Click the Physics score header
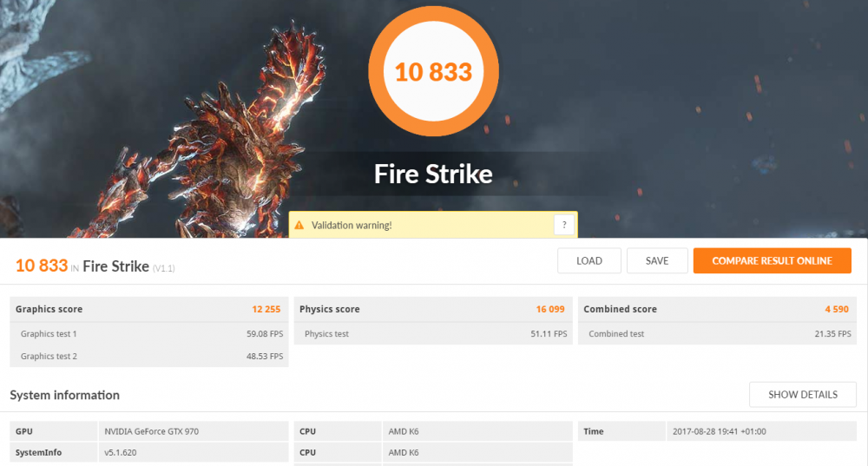868x466 pixels. tap(433, 310)
